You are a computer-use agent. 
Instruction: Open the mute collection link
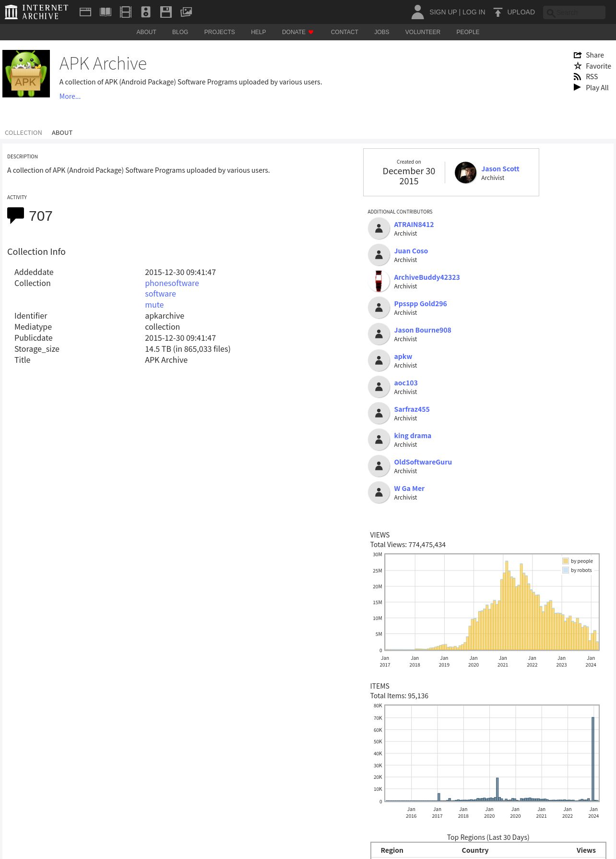pyautogui.click(x=154, y=305)
